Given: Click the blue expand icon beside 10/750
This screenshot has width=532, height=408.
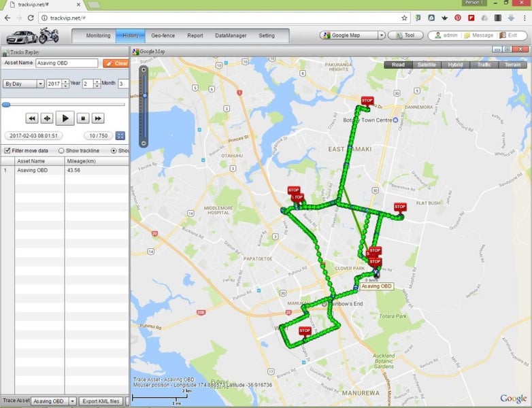Looking at the screenshot, I should pos(120,136).
